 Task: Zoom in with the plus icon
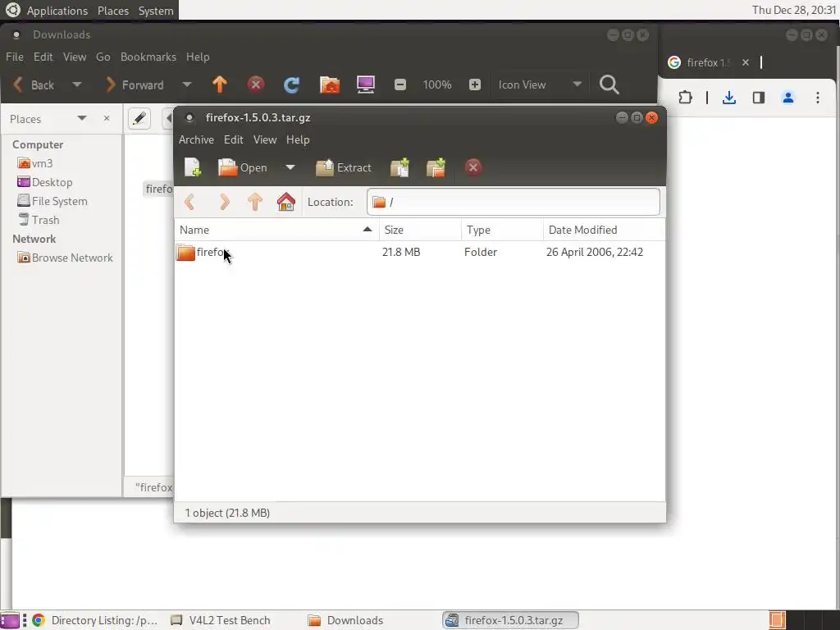coord(475,84)
